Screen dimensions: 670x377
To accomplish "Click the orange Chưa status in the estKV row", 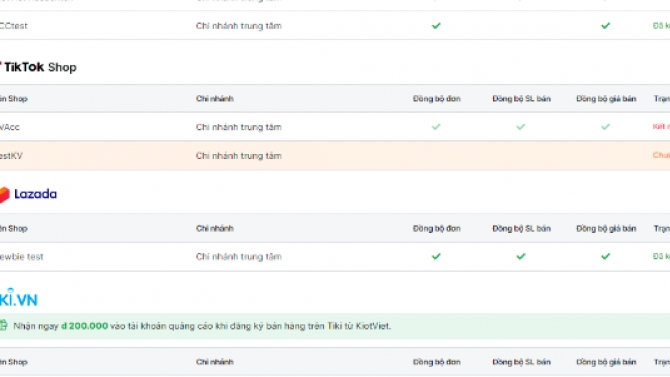I will tap(661, 155).
